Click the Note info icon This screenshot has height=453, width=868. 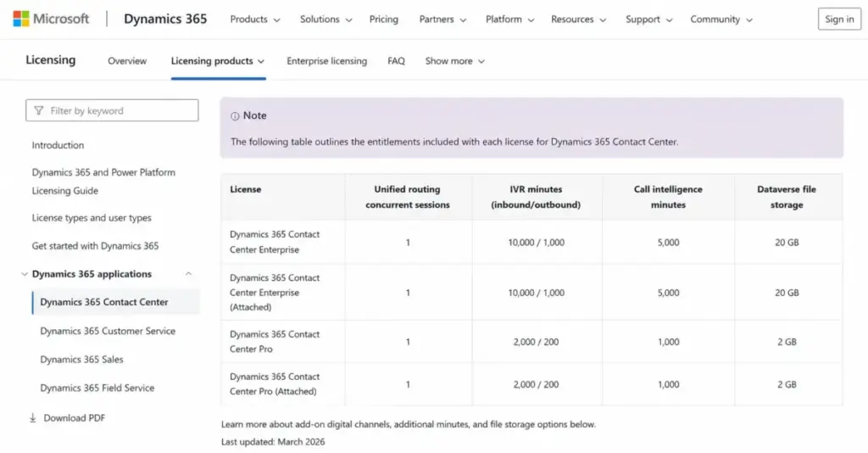pos(235,115)
